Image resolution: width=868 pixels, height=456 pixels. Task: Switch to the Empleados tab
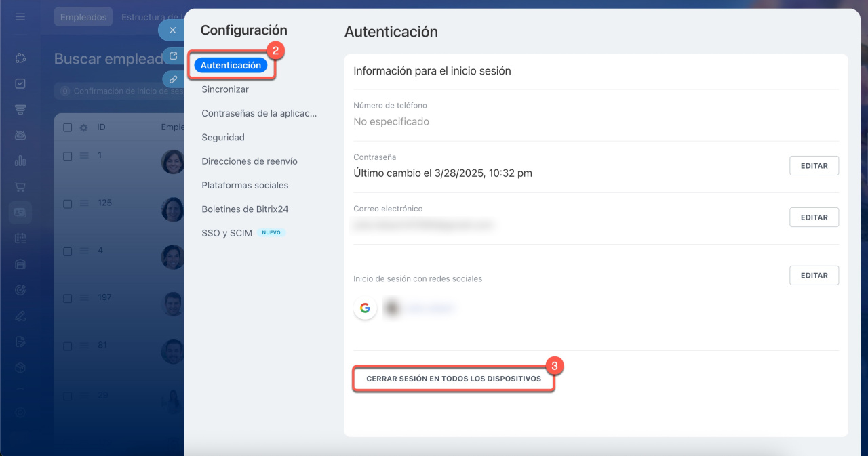83,18
